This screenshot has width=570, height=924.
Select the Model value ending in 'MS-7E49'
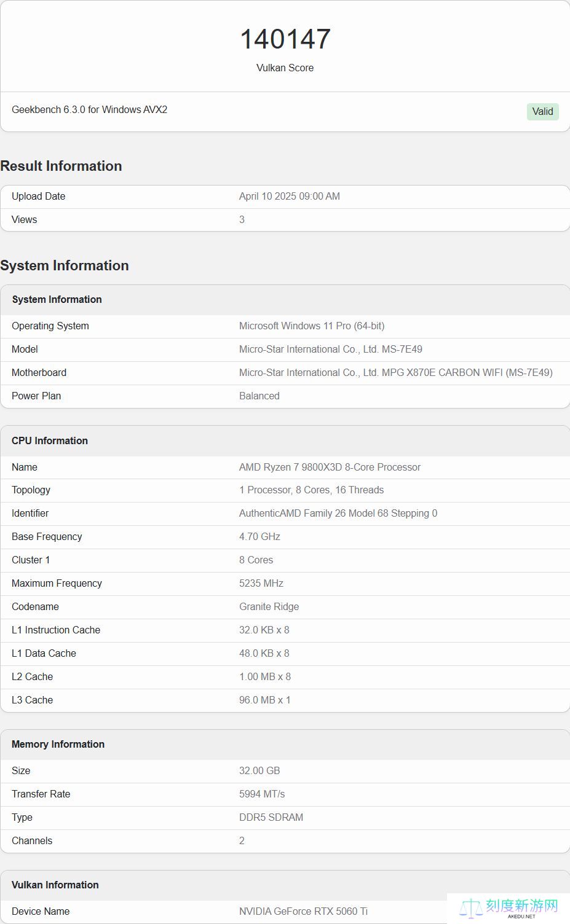point(331,350)
